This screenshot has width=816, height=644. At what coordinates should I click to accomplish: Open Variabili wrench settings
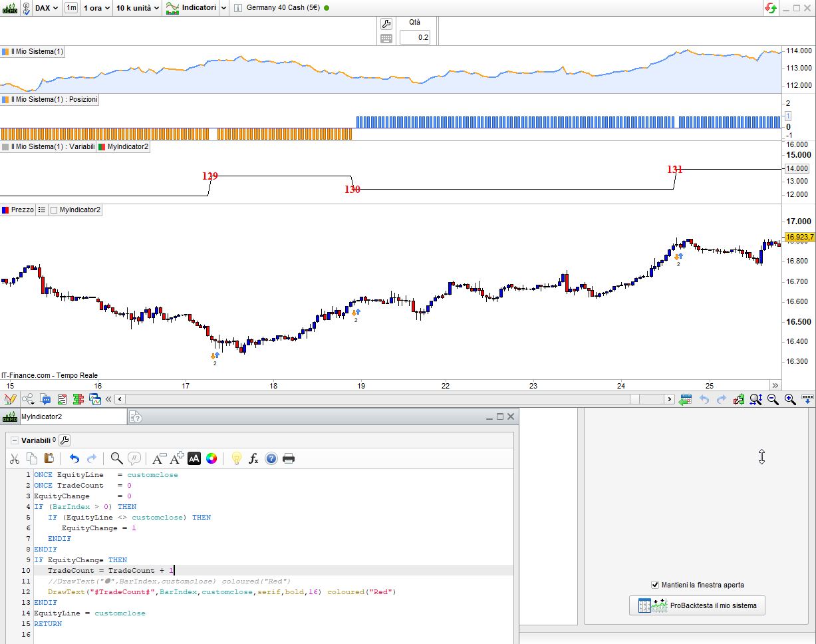click(65, 440)
